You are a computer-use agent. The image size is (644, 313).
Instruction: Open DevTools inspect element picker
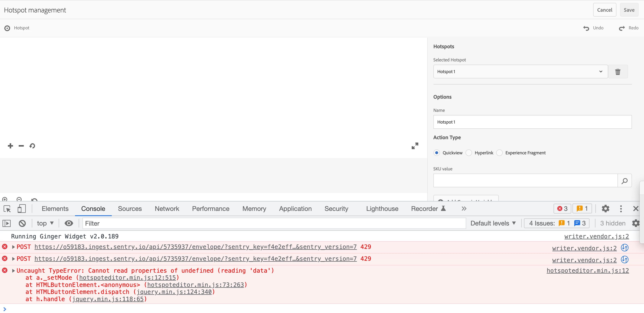point(7,209)
